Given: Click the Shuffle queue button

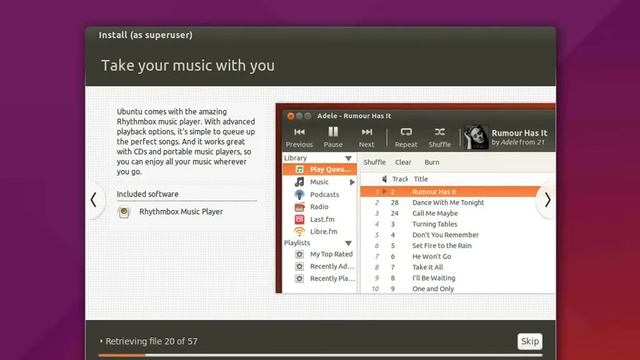Looking at the screenshot, I should tap(374, 162).
